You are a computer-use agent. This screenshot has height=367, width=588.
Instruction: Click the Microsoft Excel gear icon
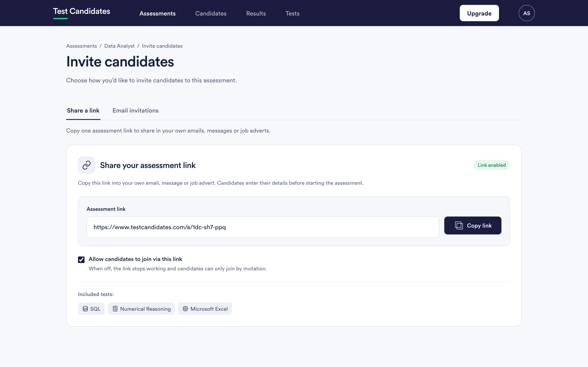tap(185, 309)
